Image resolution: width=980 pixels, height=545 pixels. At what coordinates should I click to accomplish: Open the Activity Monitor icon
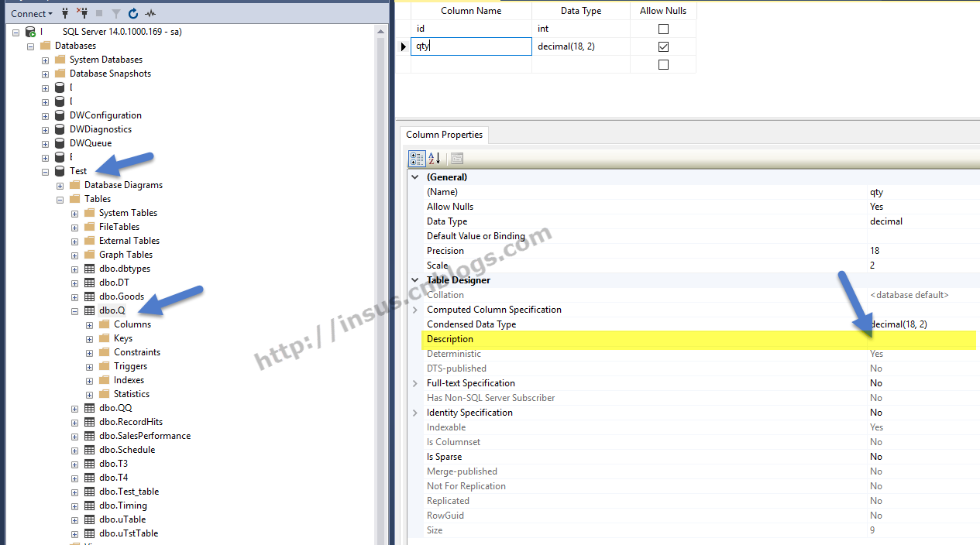[x=150, y=13]
